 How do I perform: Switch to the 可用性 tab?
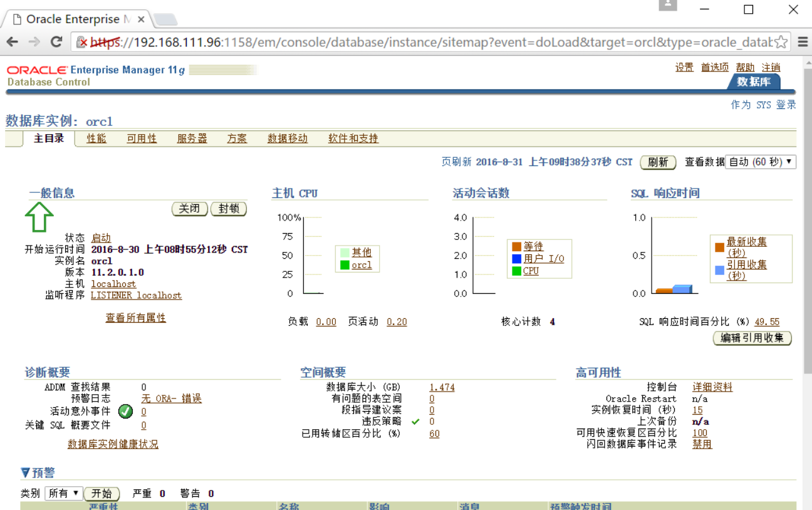[142, 138]
